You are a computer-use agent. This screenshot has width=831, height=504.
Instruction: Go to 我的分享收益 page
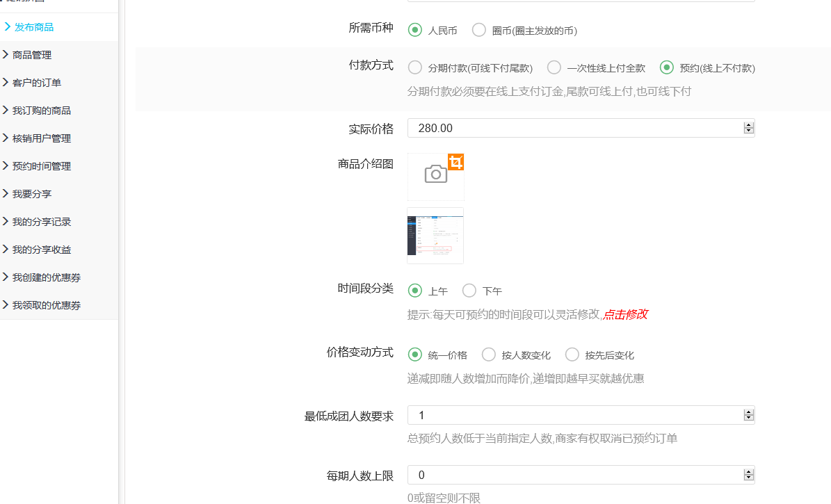click(41, 250)
